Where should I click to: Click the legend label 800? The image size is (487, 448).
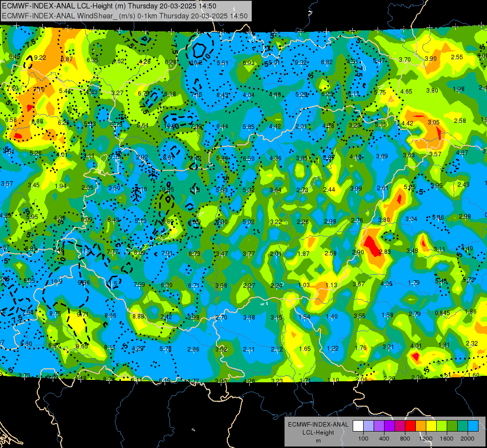(405, 439)
